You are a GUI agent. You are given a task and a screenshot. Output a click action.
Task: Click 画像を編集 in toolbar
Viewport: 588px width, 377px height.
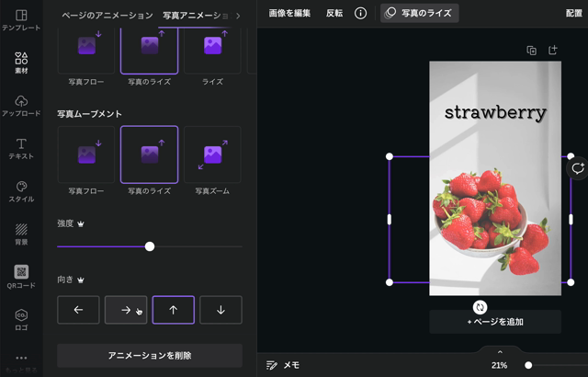click(x=289, y=14)
